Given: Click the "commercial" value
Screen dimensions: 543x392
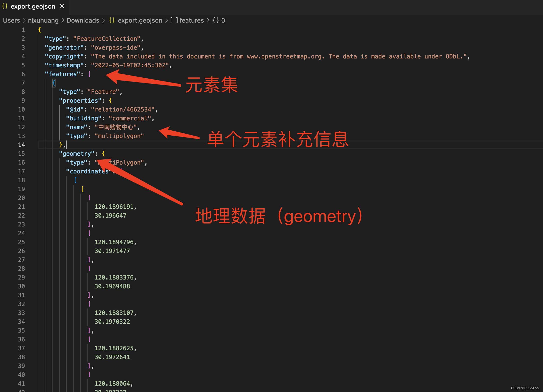Looking at the screenshot, I should (130, 118).
